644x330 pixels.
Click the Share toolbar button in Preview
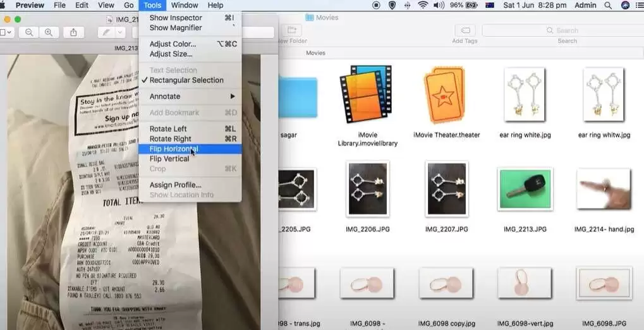tap(74, 32)
